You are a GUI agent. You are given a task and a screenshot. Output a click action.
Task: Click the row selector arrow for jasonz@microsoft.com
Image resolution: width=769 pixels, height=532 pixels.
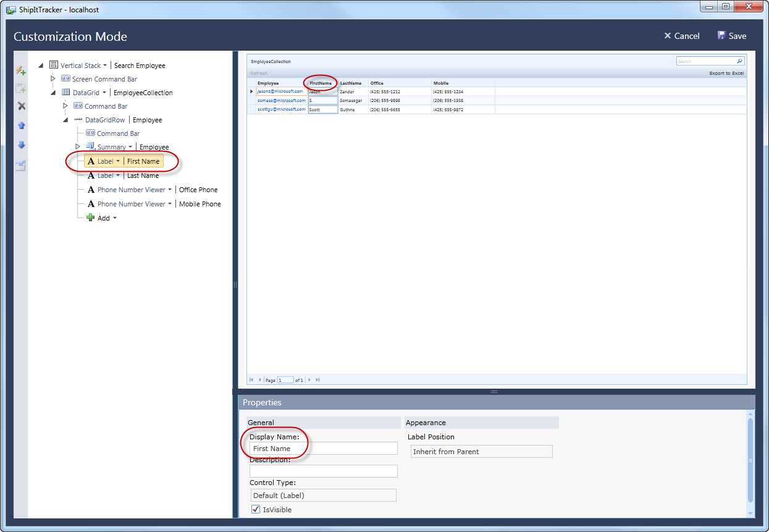tap(251, 91)
